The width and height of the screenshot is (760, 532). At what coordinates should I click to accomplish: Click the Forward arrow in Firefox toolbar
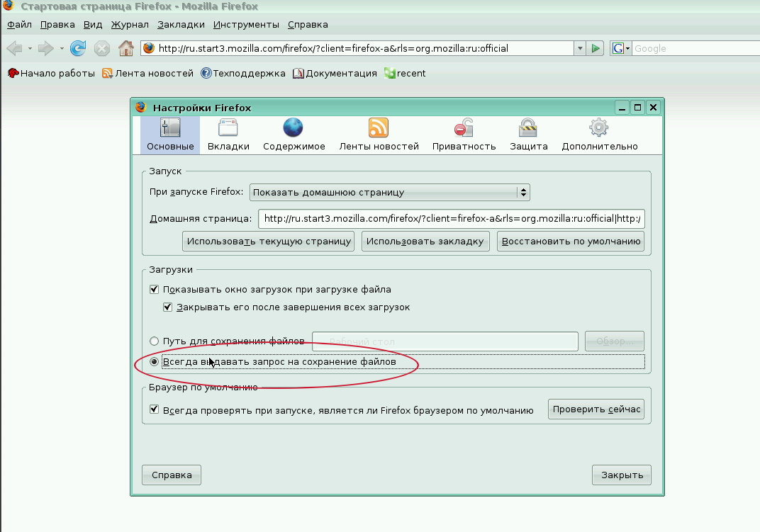(x=45, y=48)
